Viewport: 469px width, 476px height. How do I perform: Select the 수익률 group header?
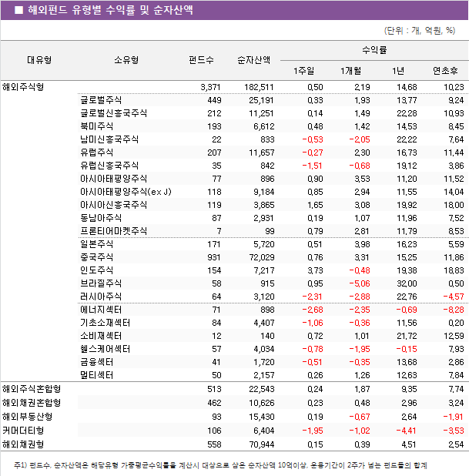point(374,49)
